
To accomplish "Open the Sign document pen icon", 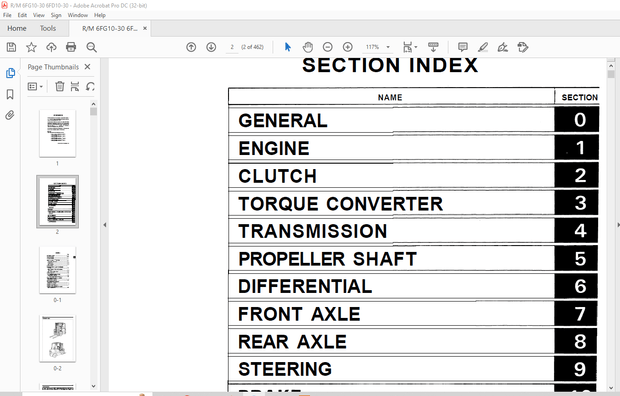I will [x=503, y=47].
